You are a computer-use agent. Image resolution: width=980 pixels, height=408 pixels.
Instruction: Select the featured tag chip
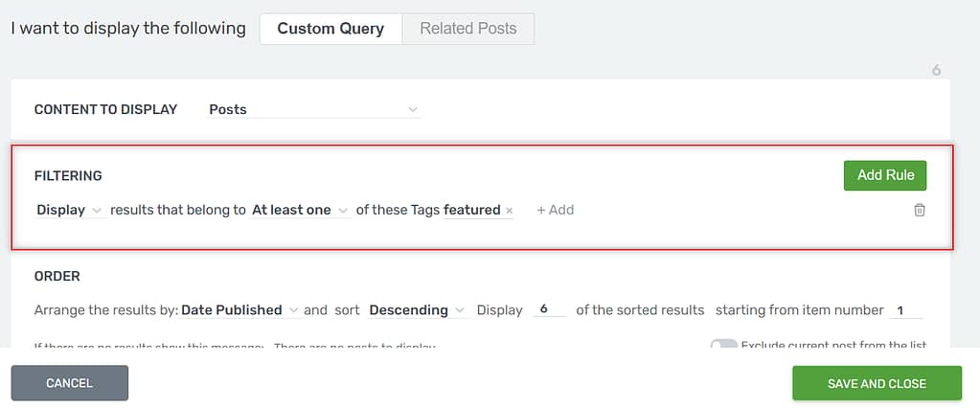(472, 211)
